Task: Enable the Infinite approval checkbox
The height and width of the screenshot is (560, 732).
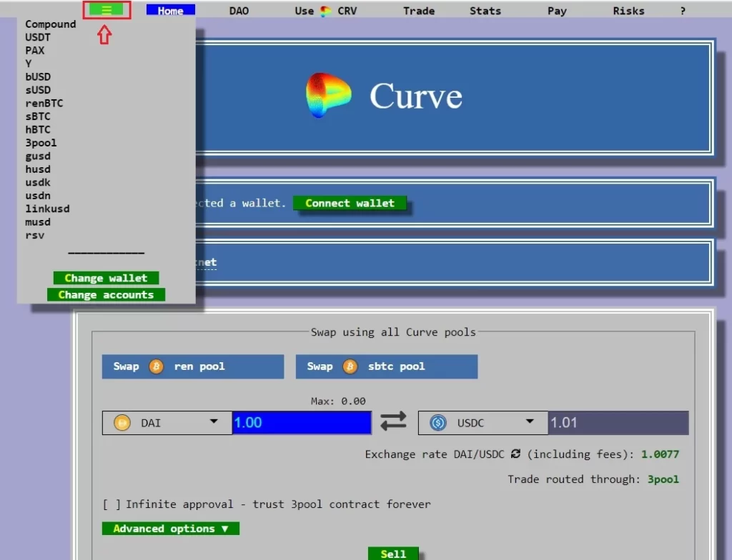Action: click(112, 504)
